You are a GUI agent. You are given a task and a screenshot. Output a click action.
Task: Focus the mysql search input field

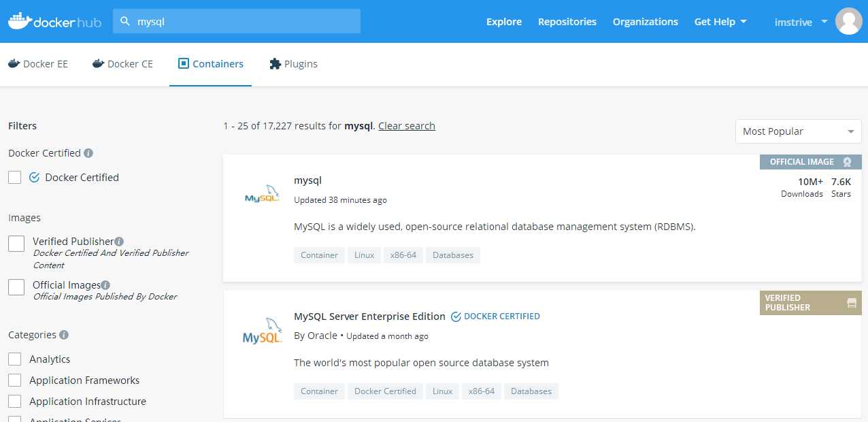237,21
